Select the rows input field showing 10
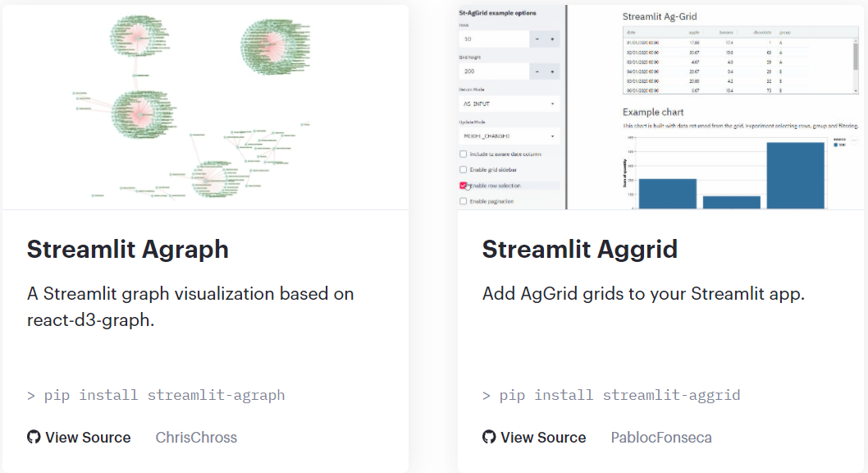Image resolution: width=868 pixels, height=473 pixels. pos(492,38)
